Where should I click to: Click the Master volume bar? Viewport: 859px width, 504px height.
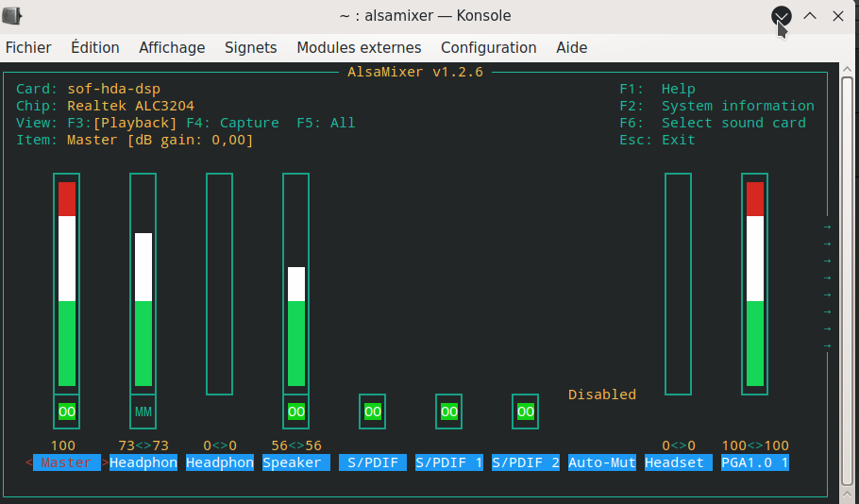[66, 283]
